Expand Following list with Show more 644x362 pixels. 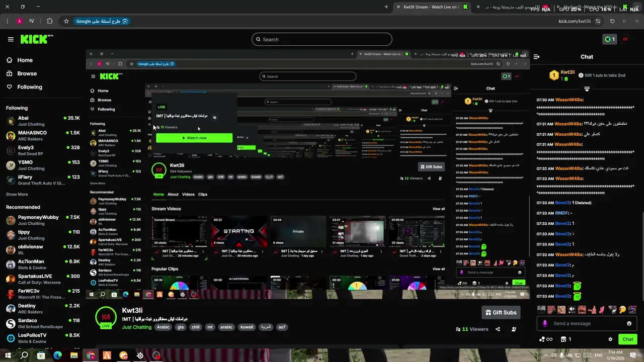click(x=17, y=194)
